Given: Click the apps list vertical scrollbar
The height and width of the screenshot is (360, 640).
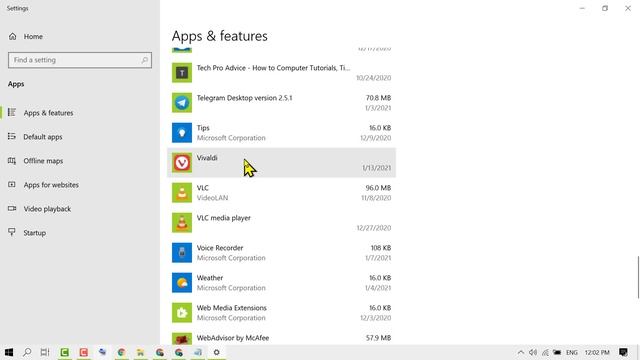Looking at the screenshot, I should (638, 278).
